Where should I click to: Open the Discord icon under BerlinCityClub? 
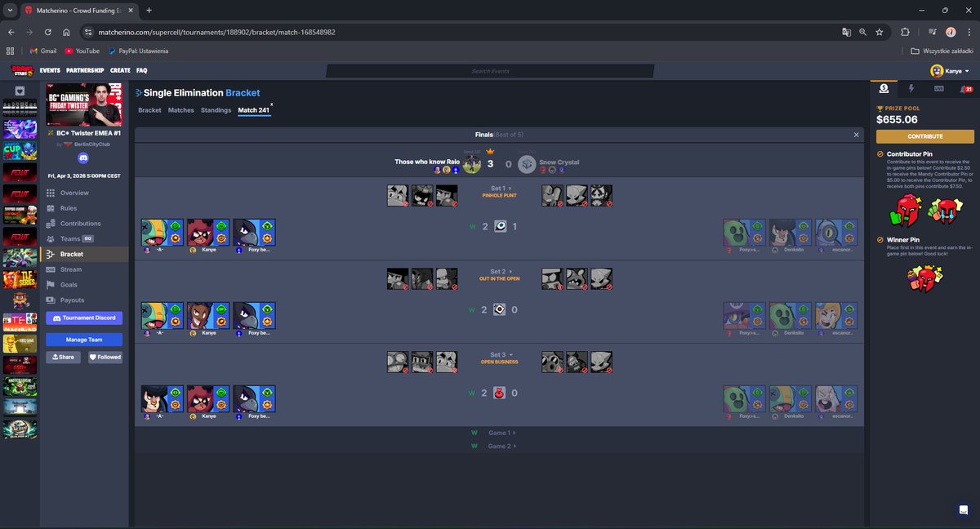pyautogui.click(x=82, y=158)
